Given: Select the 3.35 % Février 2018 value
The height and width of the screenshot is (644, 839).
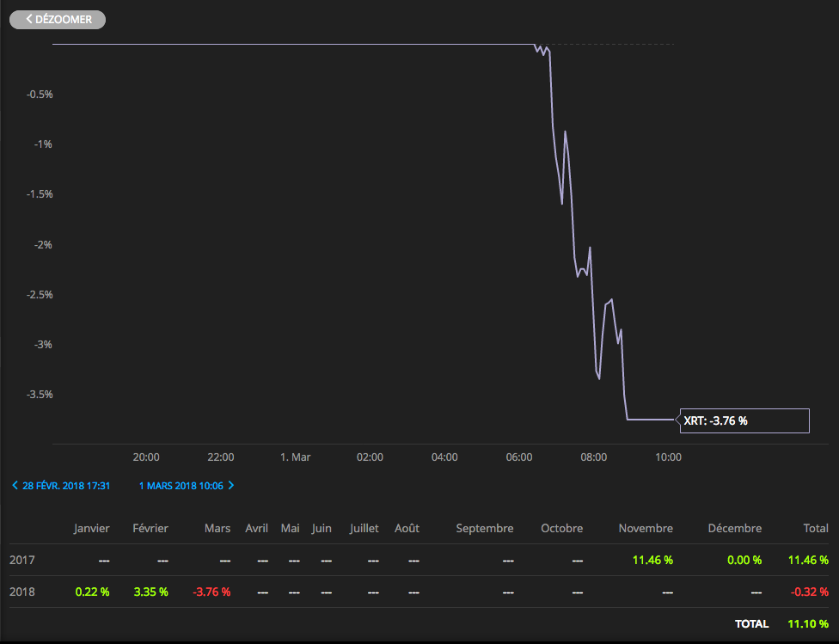Looking at the screenshot, I should [151, 592].
